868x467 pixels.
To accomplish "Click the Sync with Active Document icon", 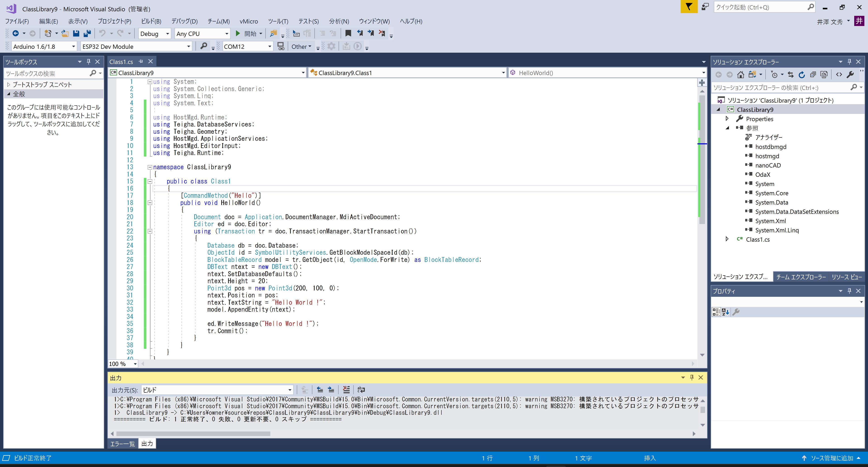I will point(791,75).
